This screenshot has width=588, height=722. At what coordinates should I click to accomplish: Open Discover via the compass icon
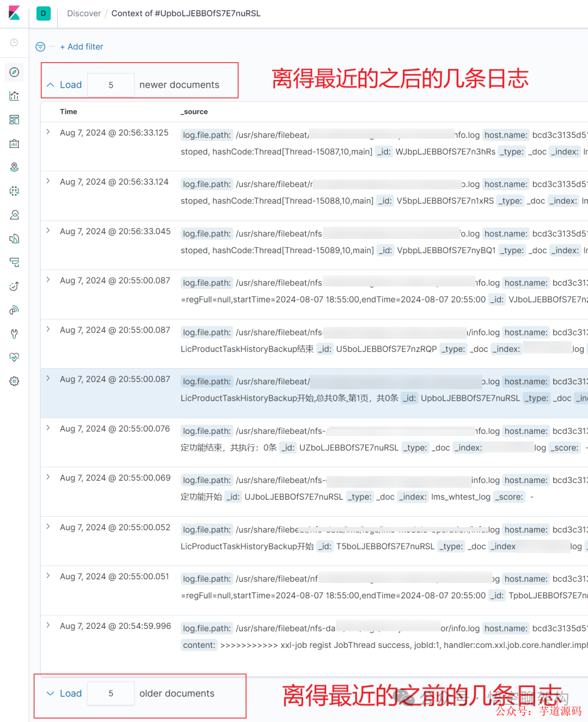tap(14, 72)
